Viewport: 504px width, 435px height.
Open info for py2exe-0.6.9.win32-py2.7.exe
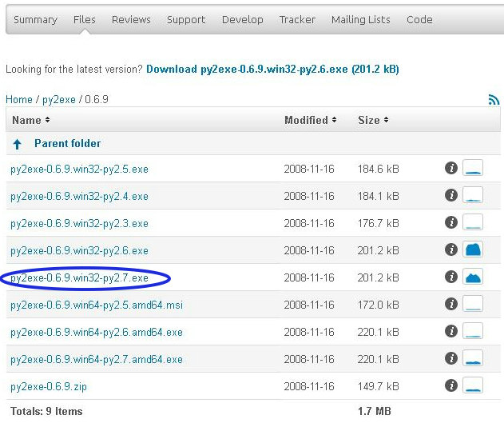click(451, 277)
